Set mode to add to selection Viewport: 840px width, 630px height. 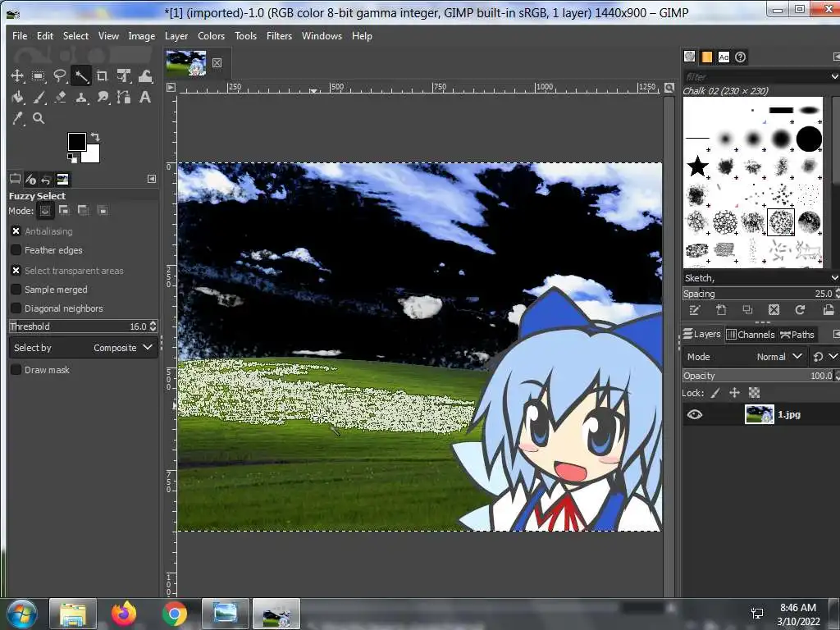(x=64, y=211)
